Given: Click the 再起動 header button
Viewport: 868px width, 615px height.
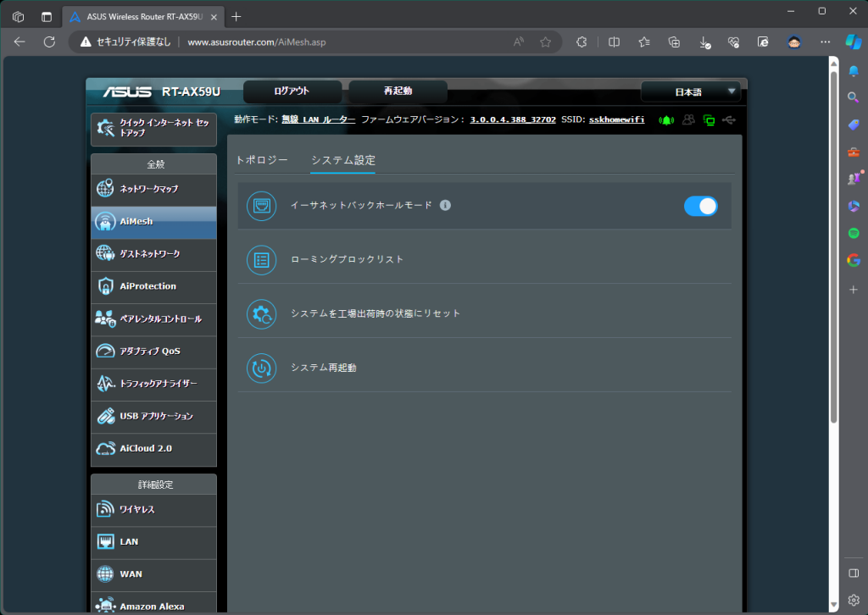Looking at the screenshot, I should point(398,91).
